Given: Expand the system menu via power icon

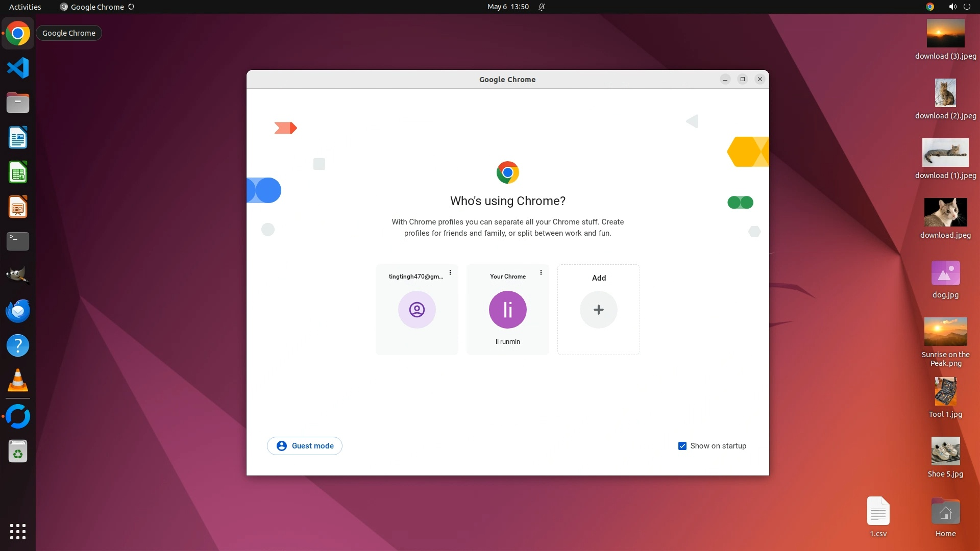Looking at the screenshot, I should point(967,7).
